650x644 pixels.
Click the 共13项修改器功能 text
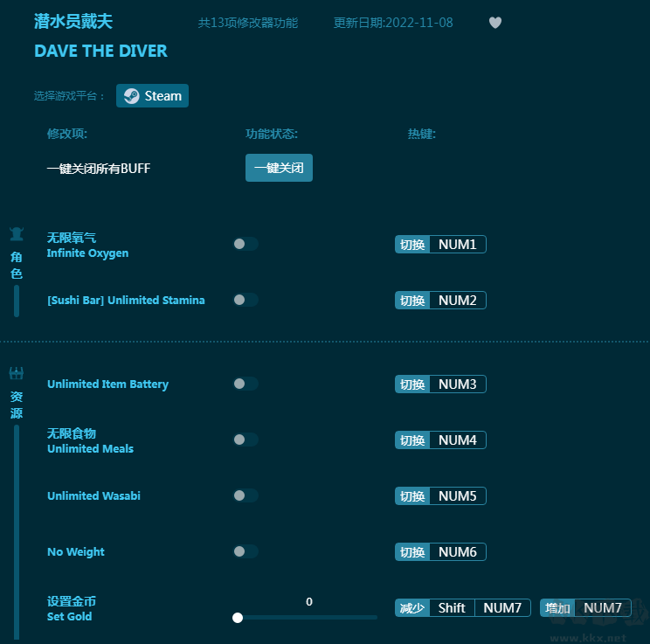(248, 23)
